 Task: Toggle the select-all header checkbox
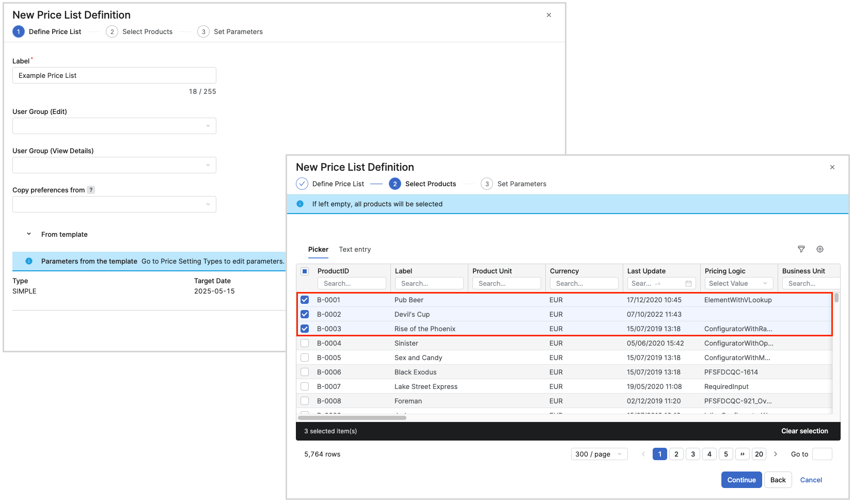[x=305, y=271]
